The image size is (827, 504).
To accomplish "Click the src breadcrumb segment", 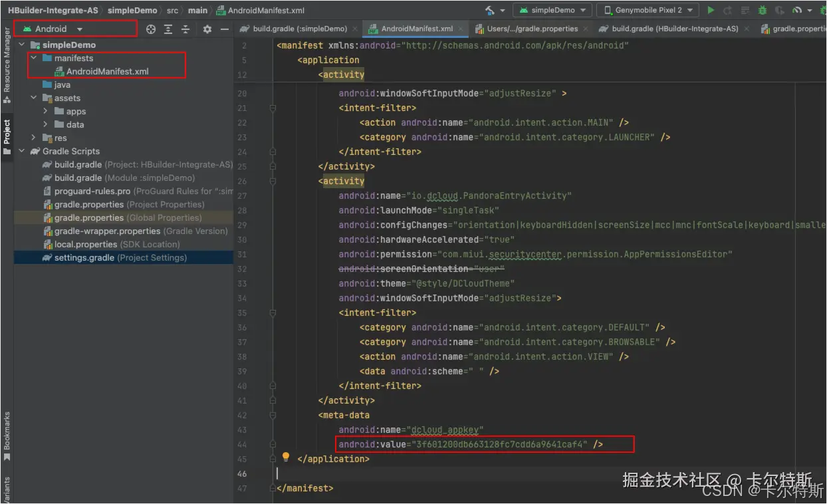I will pos(172,10).
